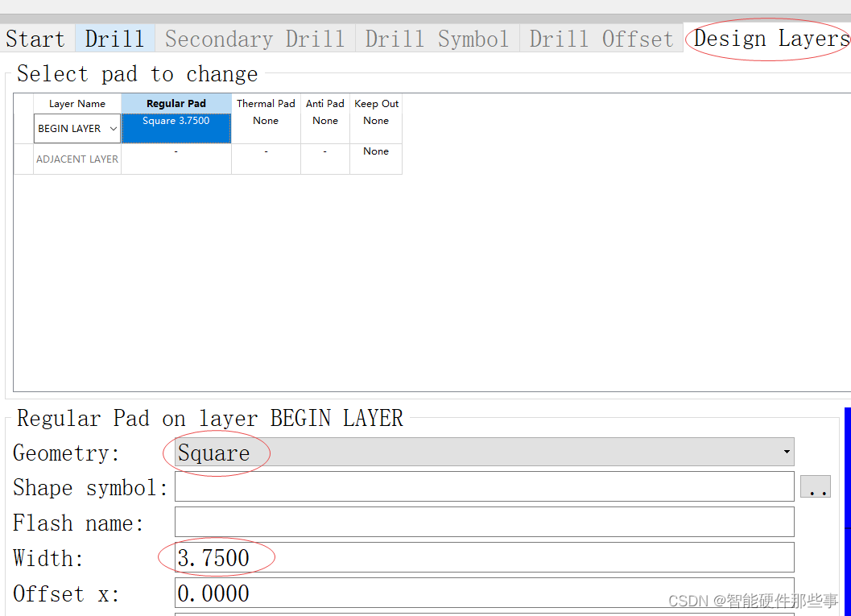Open the Secondary Drill tab
Viewport: 851px width, 616px height.
pos(255,38)
